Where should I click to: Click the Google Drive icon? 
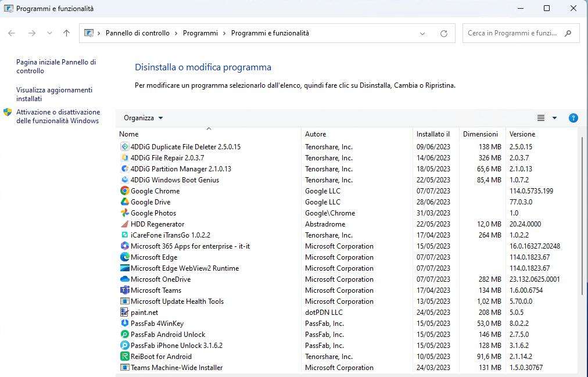tap(124, 202)
